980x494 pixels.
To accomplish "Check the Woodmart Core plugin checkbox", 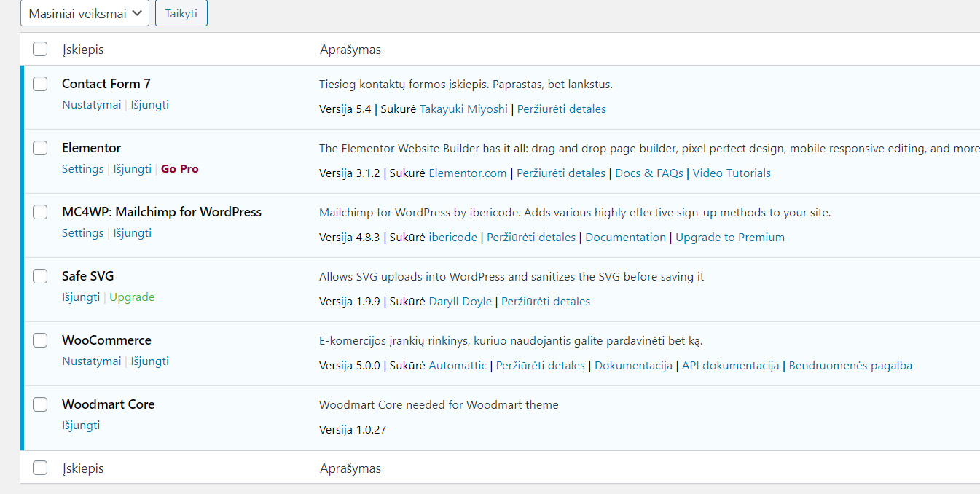I will coord(40,404).
